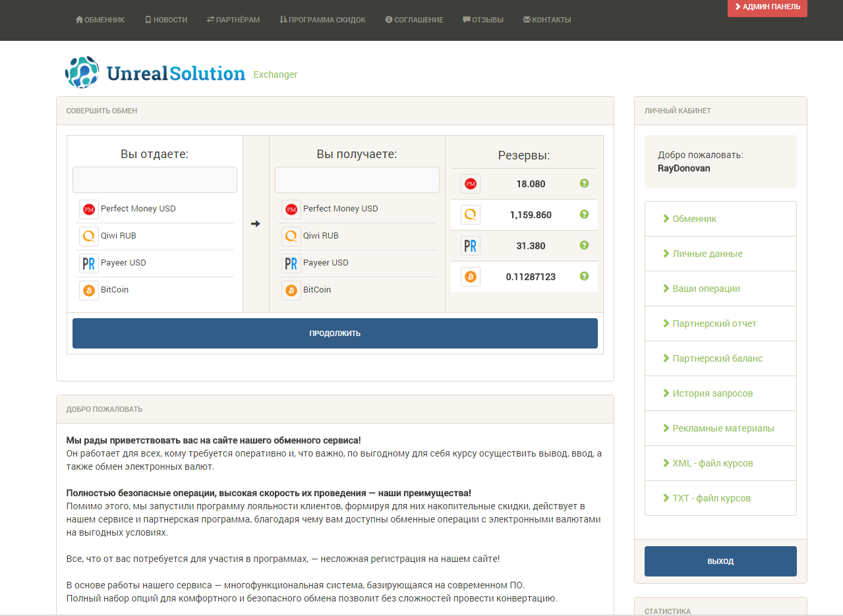Open the Админ панель button
Screen dimensions: 843x616
[x=767, y=7]
